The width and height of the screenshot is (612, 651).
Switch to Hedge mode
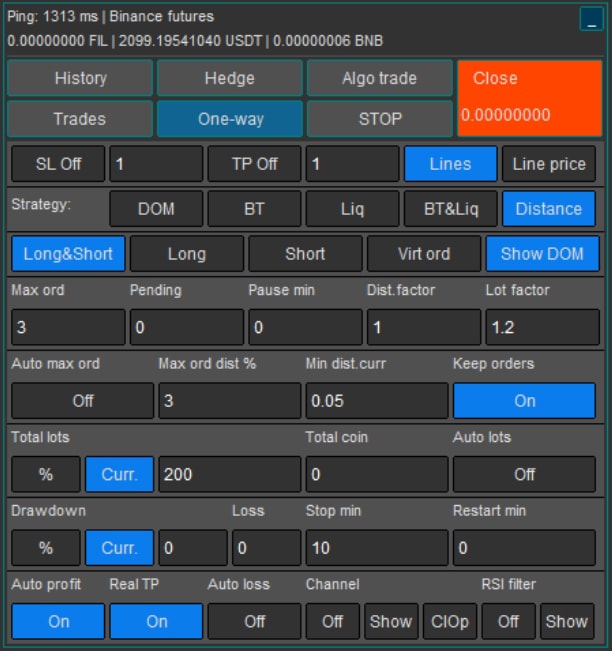point(229,78)
